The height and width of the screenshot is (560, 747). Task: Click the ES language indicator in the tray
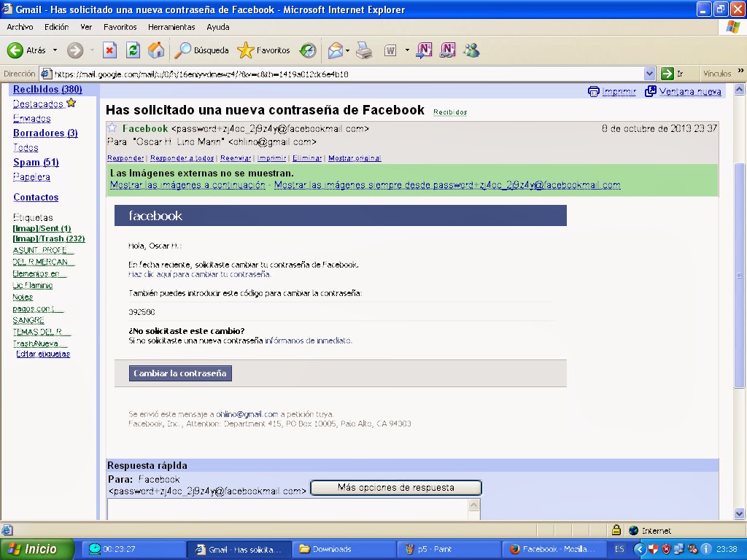point(619,549)
